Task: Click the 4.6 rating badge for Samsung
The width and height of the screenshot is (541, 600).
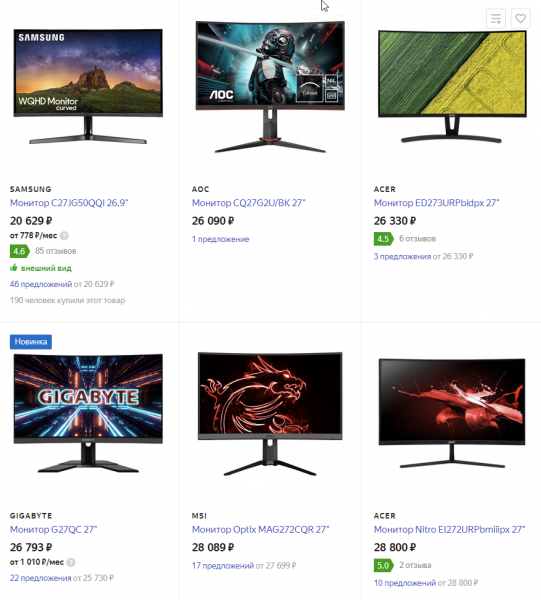Action: (20, 251)
